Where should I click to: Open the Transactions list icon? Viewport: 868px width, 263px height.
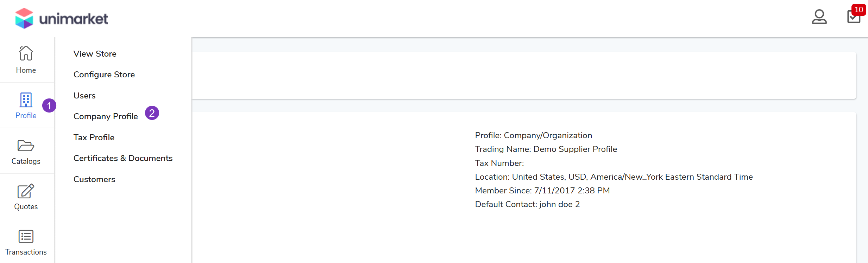click(26, 237)
